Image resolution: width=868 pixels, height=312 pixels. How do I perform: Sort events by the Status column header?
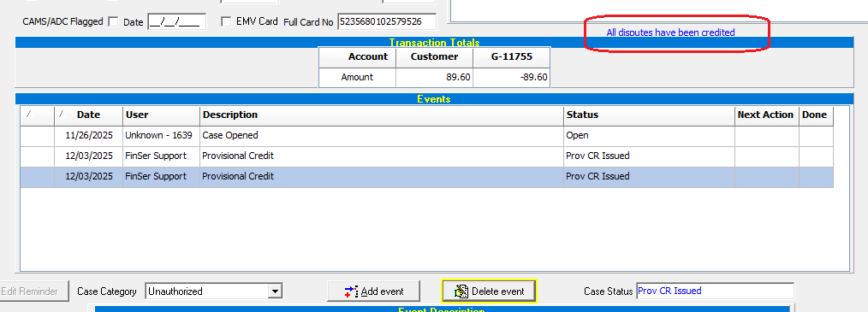click(649, 115)
